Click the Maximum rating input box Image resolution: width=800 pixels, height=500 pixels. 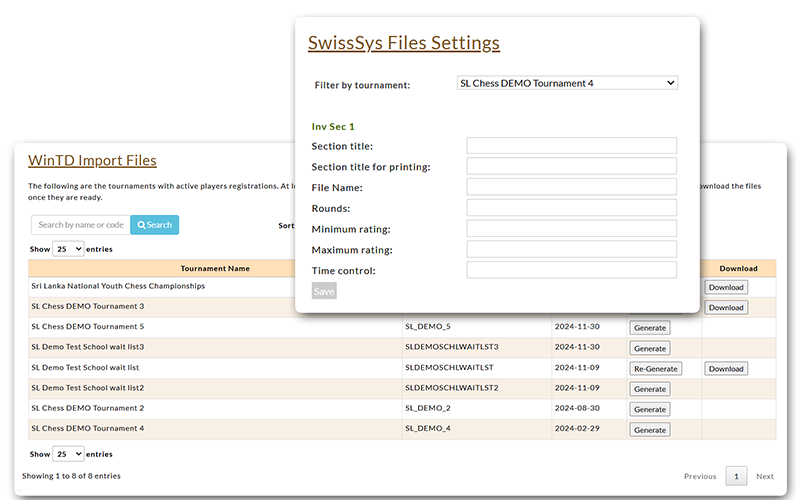(571, 249)
